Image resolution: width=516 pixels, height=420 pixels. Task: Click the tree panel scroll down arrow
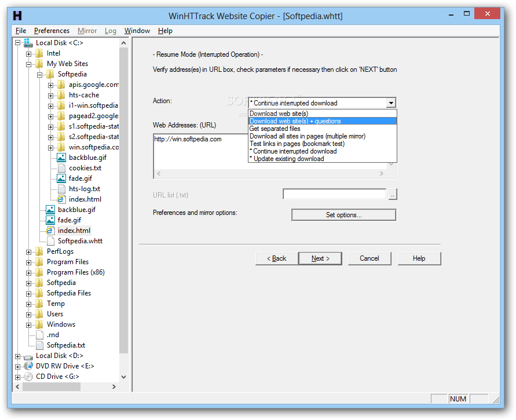tap(124, 377)
